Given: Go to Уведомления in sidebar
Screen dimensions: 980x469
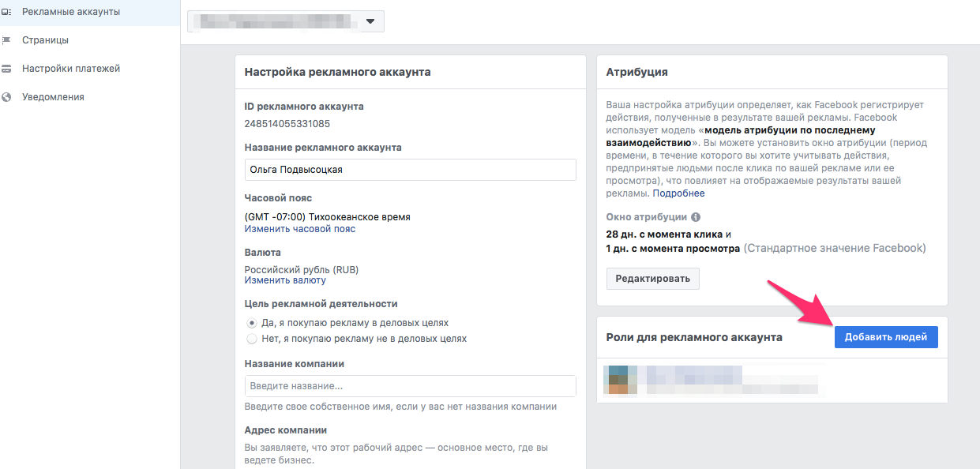Looking at the screenshot, I should pos(53,97).
